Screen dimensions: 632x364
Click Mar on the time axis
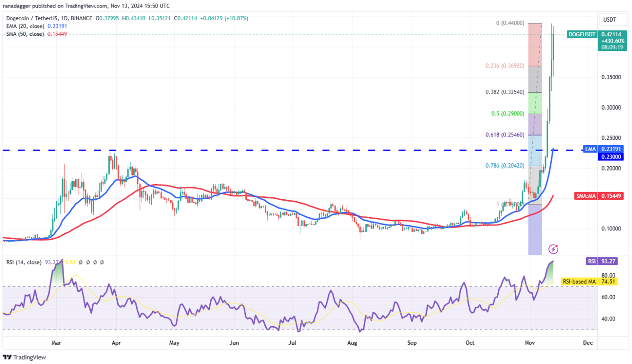point(56,343)
